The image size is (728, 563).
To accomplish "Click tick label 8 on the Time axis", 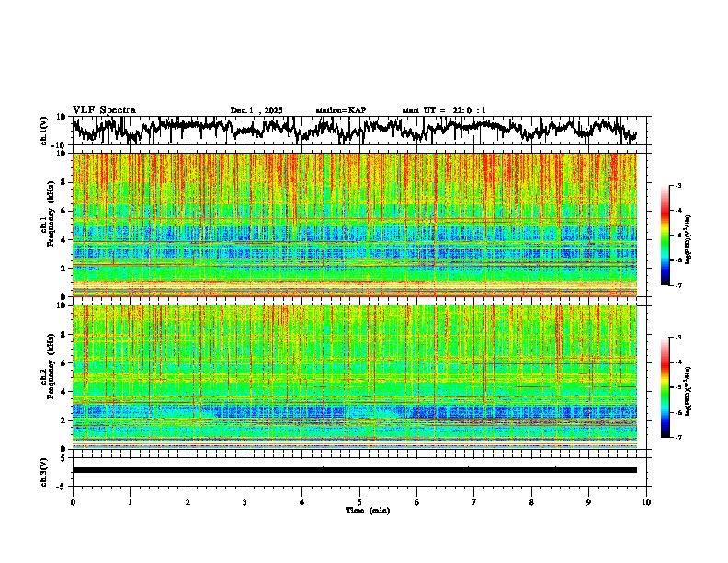I will [x=531, y=502].
